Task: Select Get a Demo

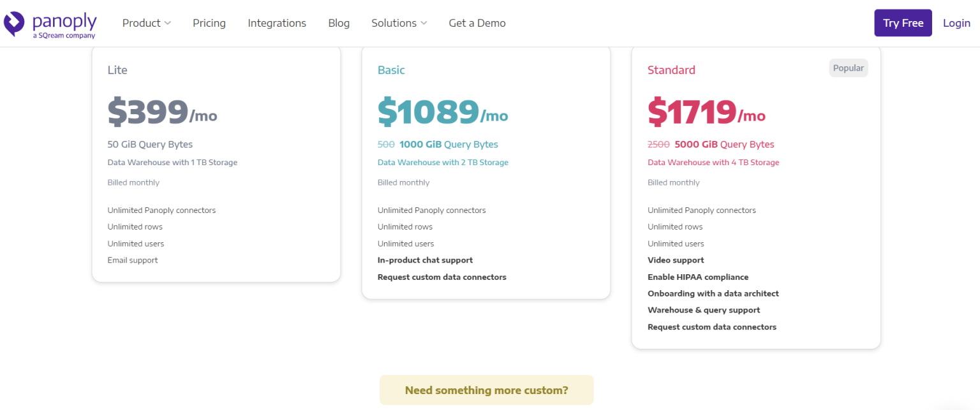Action: 477,23
